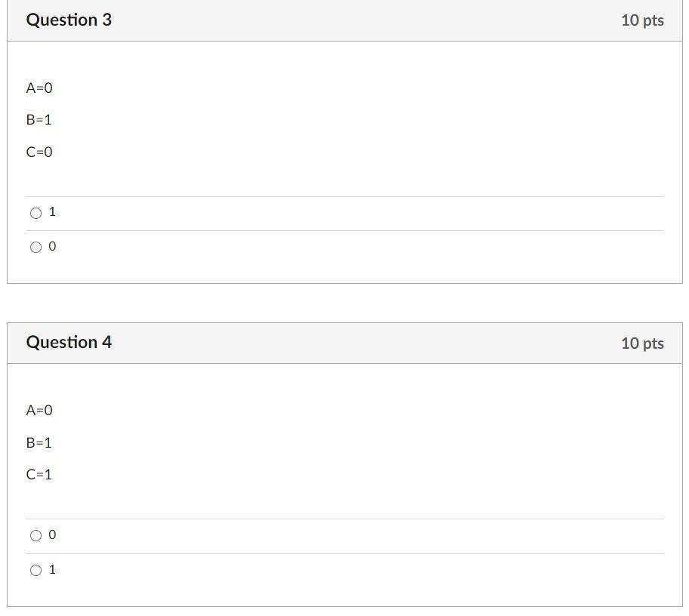
Task: Click the "C=1" text in Question 4
Action: (39, 475)
